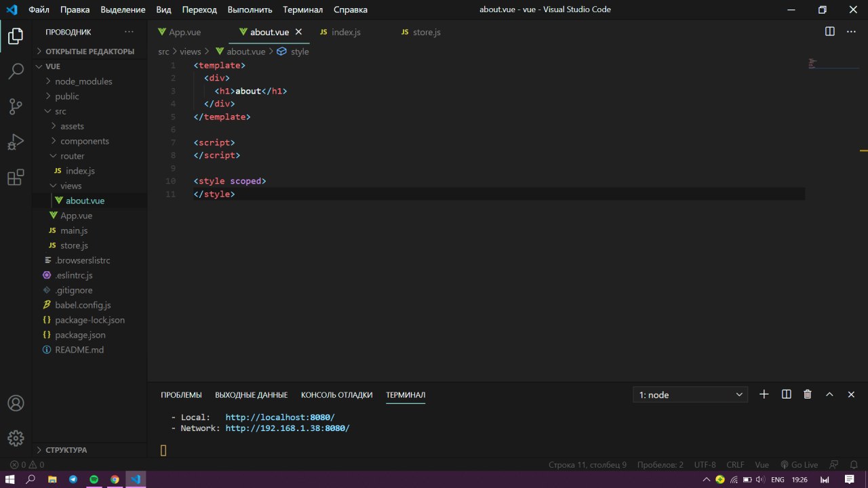Split the terminal panel
Viewport: 868px width, 488px height.
[786, 394]
